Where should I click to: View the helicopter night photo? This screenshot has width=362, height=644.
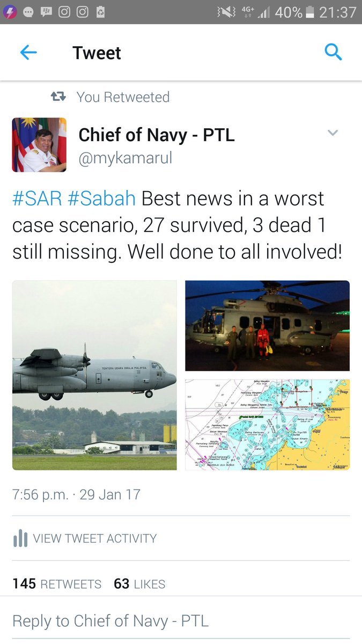point(268,325)
